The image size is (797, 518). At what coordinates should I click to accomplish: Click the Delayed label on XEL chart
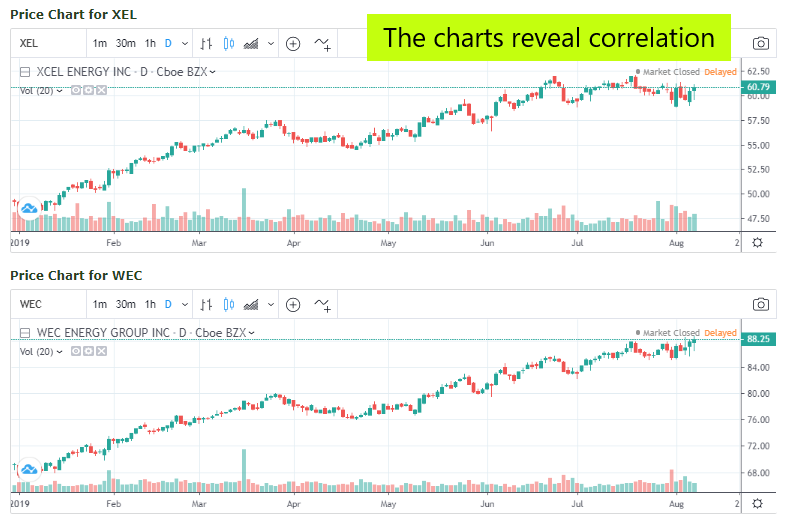point(720,72)
